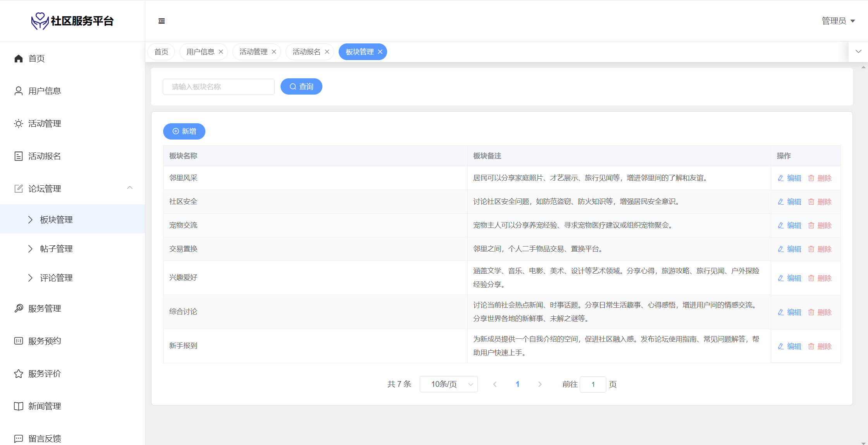Image resolution: width=868 pixels, height=445 pixels.
Task: Click the 新增 add button
Action: tap(184, 131)
